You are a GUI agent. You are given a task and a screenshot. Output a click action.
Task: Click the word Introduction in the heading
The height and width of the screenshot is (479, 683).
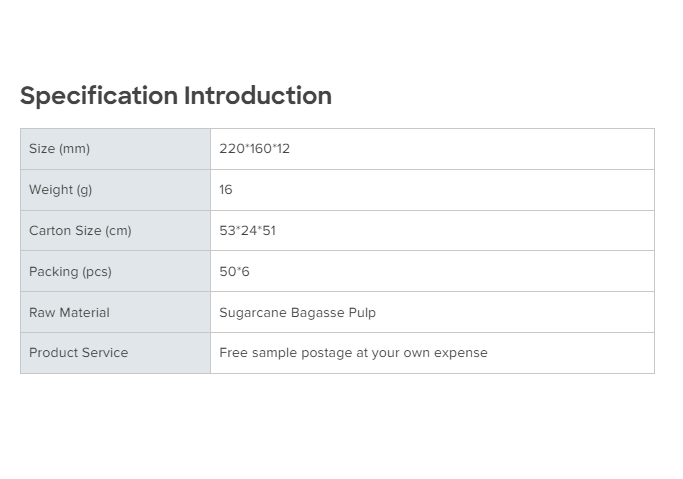tap(258, 96)
